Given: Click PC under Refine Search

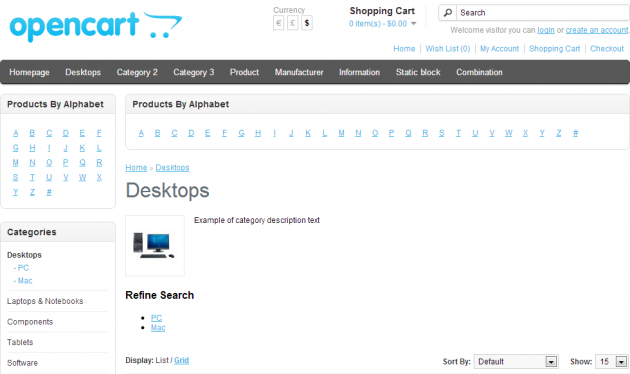Looking at the screenshot, I should tap(156, 318).
